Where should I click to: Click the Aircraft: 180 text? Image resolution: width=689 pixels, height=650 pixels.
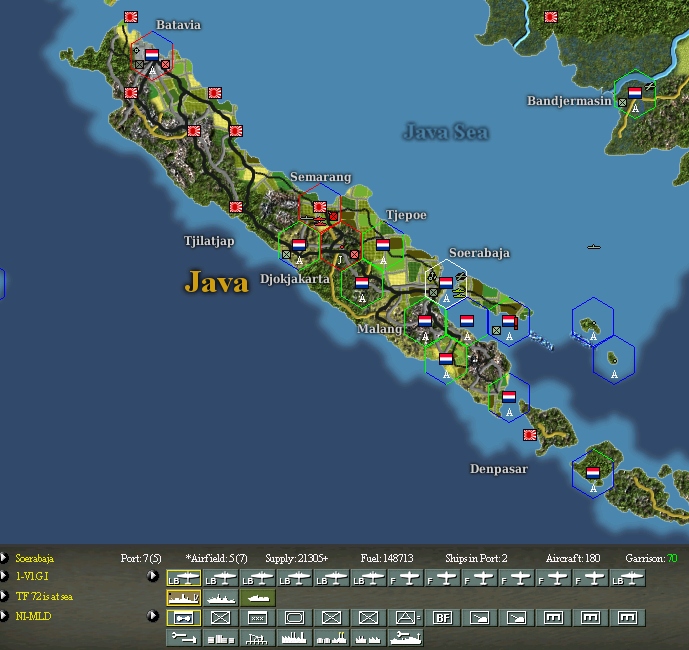(x=573, y=558)
